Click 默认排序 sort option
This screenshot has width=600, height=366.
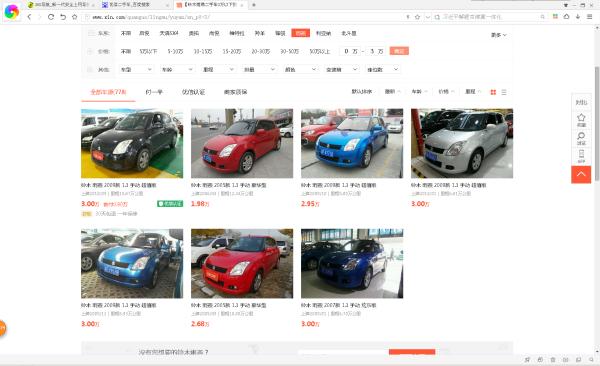(362, 92)
